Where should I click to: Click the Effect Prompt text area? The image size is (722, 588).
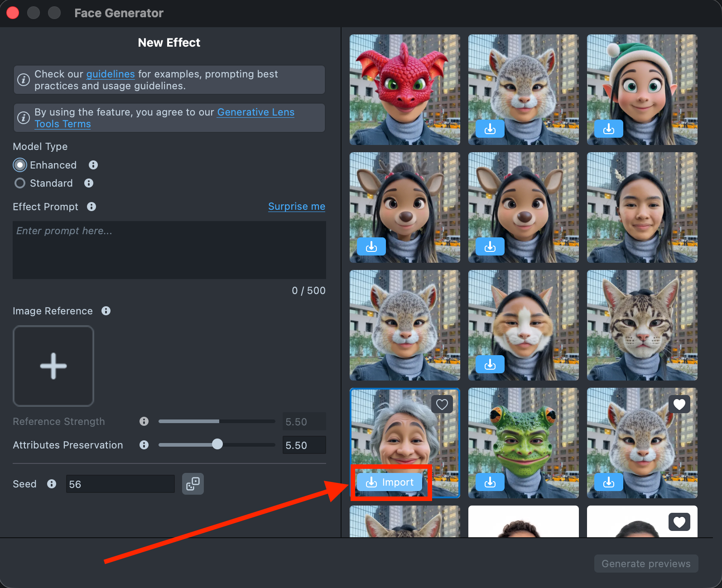click(169, 250)
